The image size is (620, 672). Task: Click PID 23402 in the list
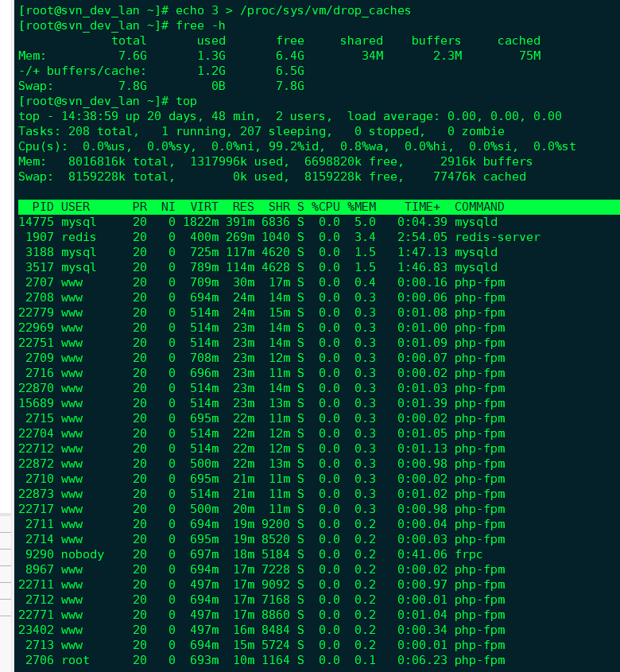coord(36,630)
